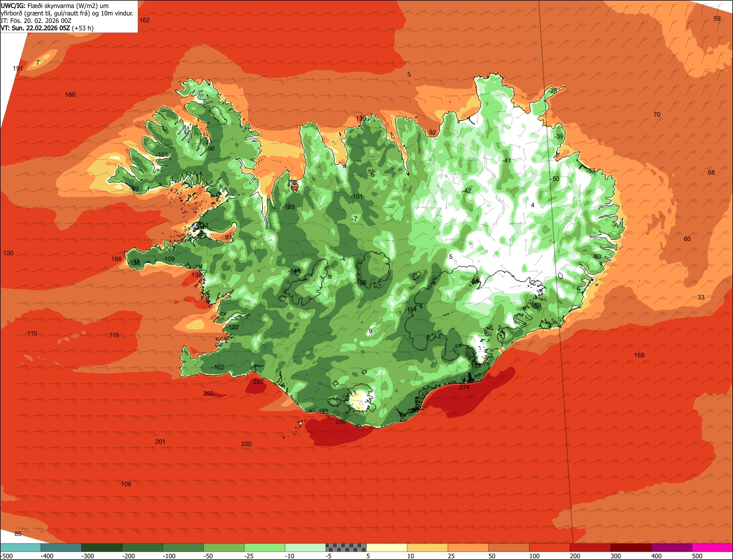Screen dimensions: 733x560
Task: Click the '-41' value in north Iceland
Action: 506,160
